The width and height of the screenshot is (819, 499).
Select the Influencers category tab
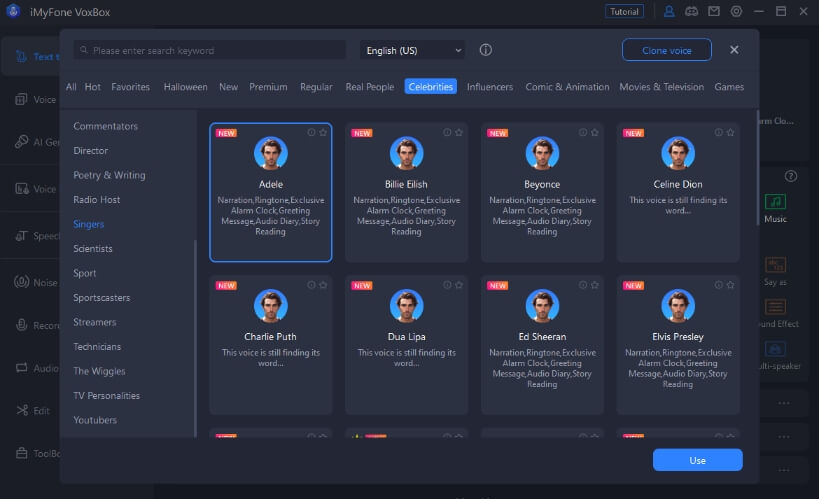pyautogui.click(x=490, y=87)
